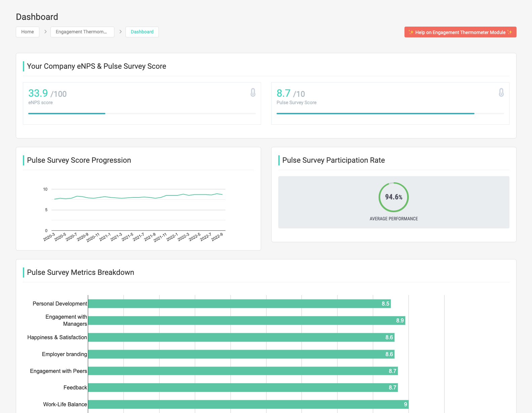The height and width of the screenshot is (413, 532).
Task: Open the Home breadcrumb
Action: click(28, 32)
